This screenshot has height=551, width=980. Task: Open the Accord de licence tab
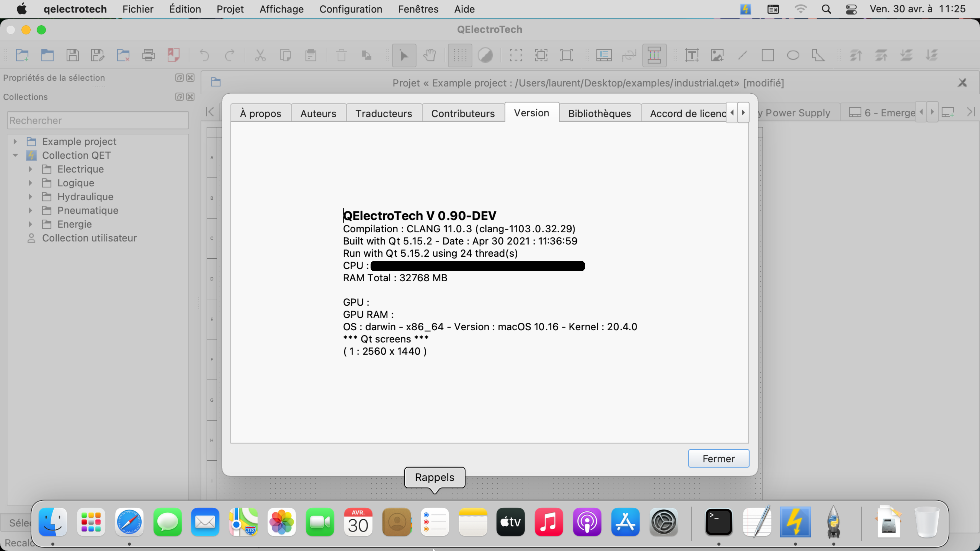click(684, 113)
